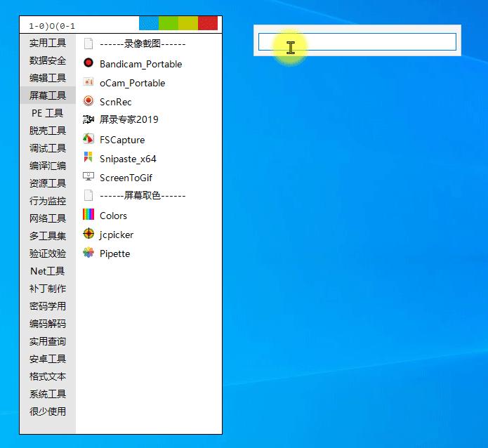Image resolution: width=488 pixels, height=448 pixels.
Task: Launch Bandicam_Portable red record icon
Action: (88, 63)
